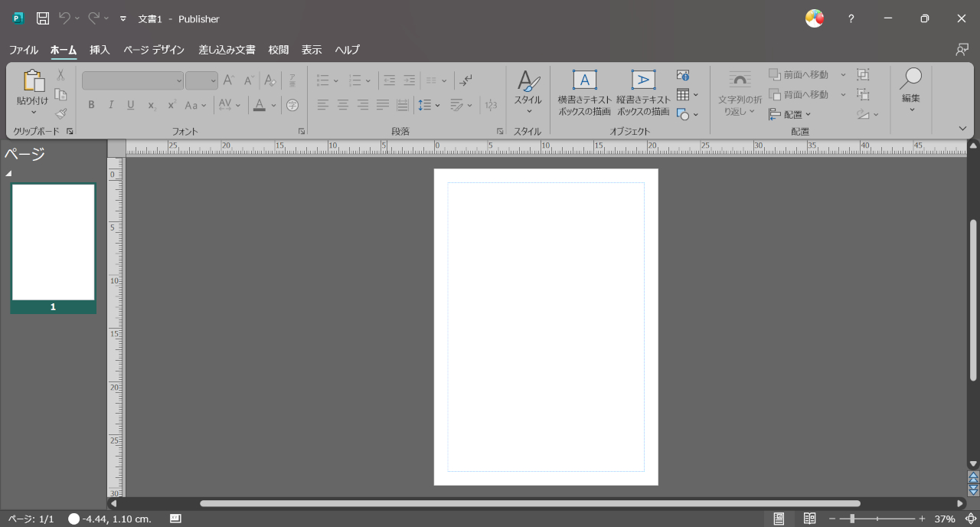Switch to the 差し込み文書 tab
Image resolution: width=980 pixels, height=527 pixels.
(227, 50)
